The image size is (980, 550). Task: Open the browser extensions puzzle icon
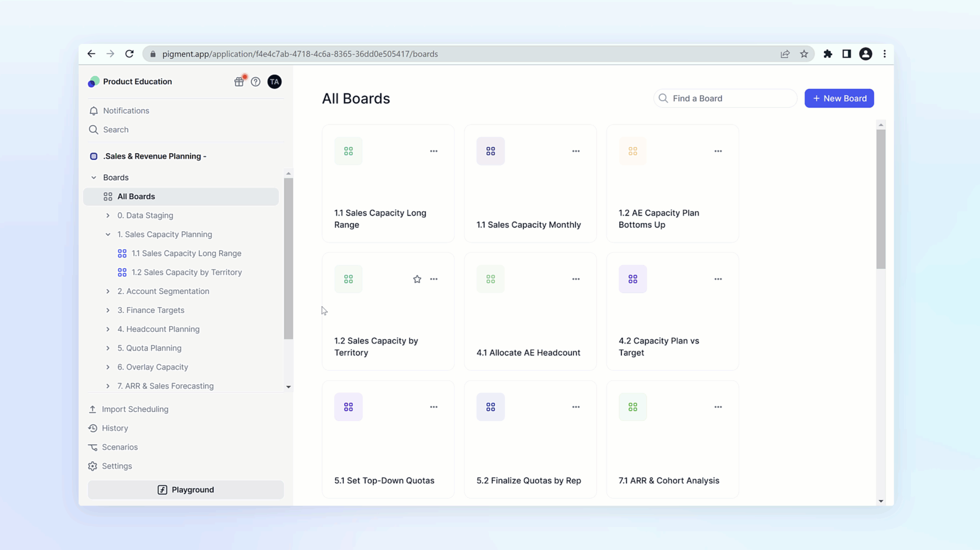click(x=828, y=54)
